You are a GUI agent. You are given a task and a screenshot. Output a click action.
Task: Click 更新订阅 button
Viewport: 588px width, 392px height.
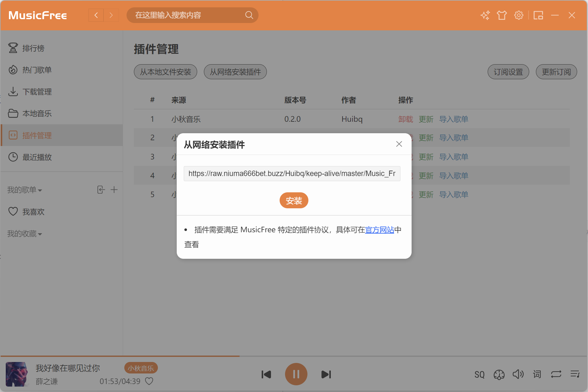556,72
